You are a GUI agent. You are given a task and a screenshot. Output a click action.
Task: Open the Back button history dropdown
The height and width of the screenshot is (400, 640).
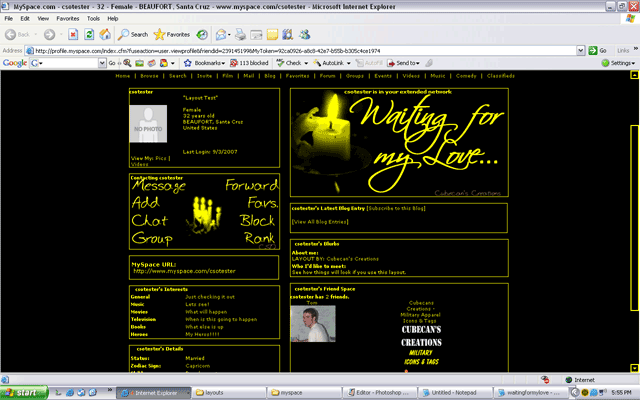pos(36,35)
